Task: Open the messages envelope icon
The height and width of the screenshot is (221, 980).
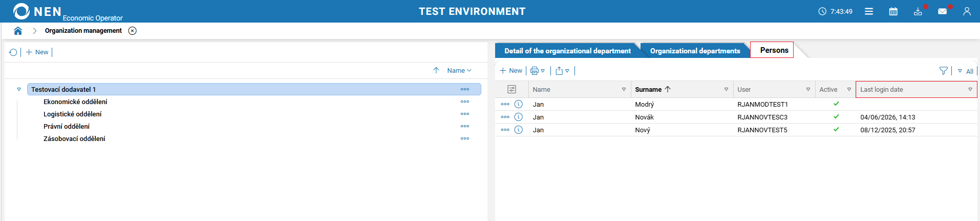Action: click(942, 11)
